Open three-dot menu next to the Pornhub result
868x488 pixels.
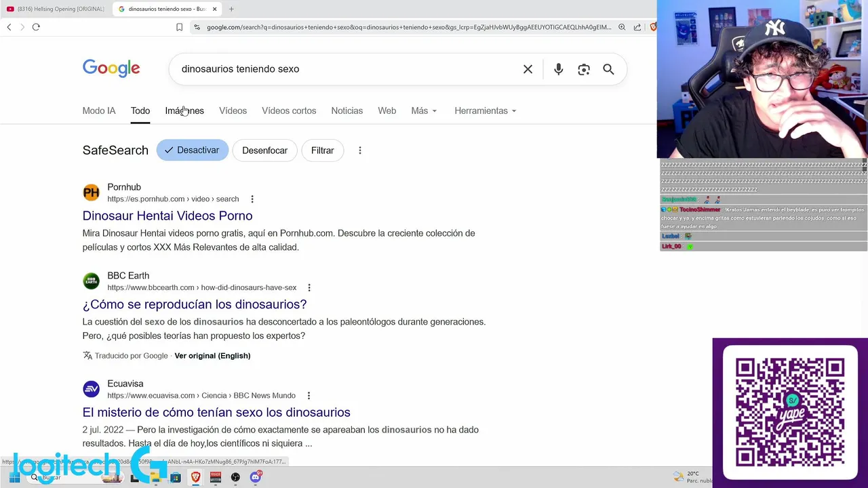[252, 199]
